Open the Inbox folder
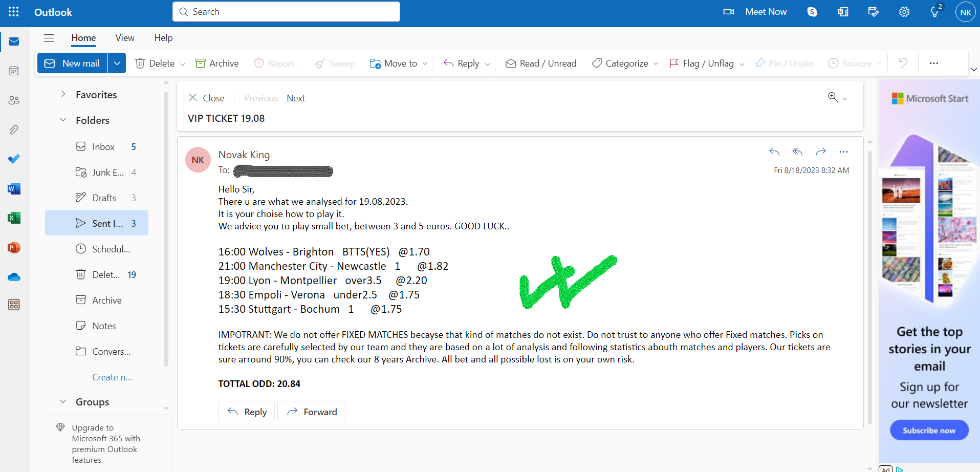The width and height of the screenshot is (980, 472). point(97,146)
